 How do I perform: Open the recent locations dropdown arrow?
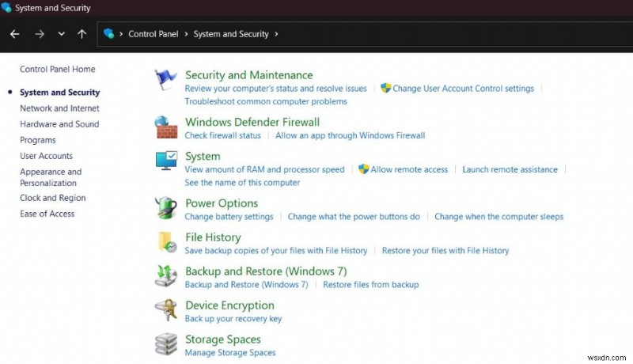coord(62,34)
